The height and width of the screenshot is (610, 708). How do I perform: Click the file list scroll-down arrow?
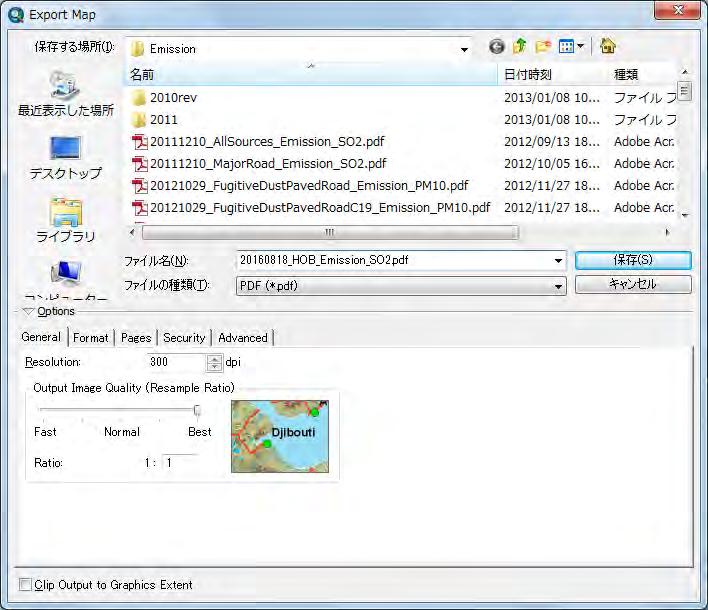pyautogui.click(x=685, y=216)
